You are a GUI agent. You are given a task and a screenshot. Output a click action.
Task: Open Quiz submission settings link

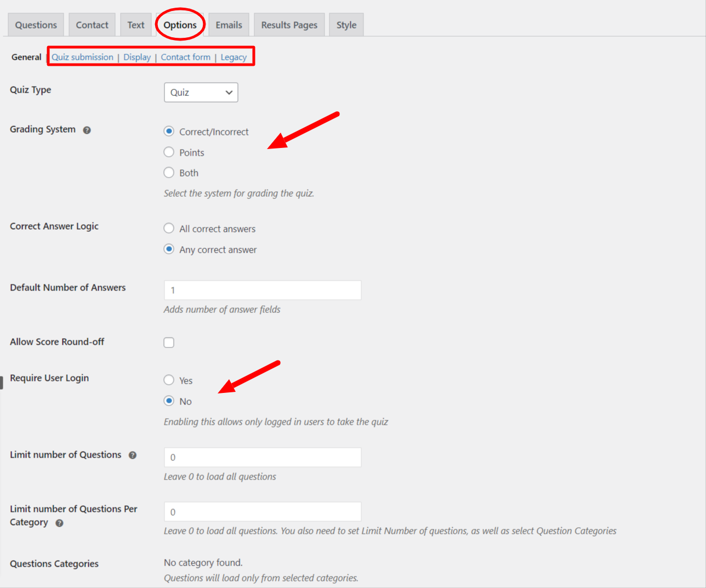pos(82,57)
